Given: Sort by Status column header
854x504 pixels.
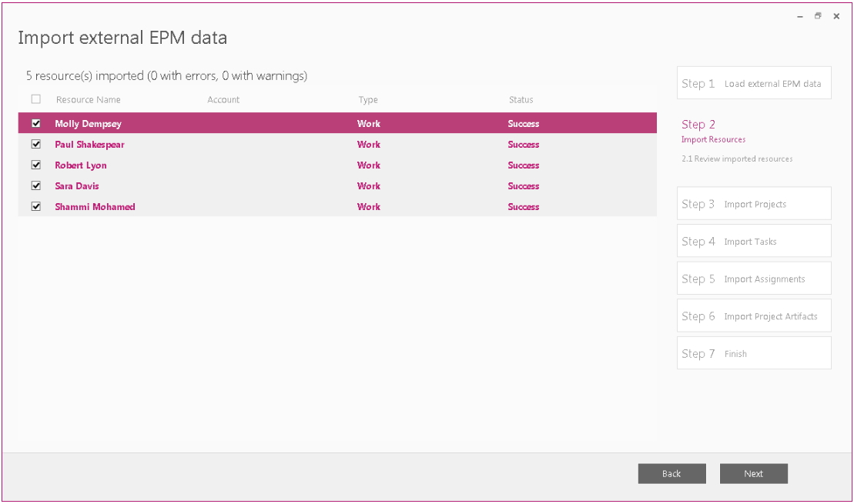Looking at the screenshot, I should (x=521, y=99).
